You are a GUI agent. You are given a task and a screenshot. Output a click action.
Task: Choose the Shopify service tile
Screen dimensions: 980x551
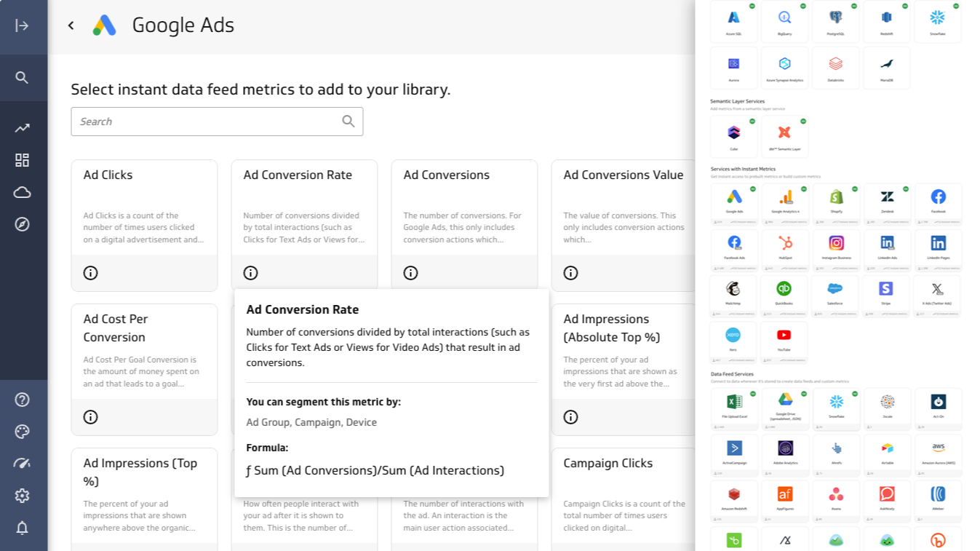pyautogui.click(x=836, y=203)
